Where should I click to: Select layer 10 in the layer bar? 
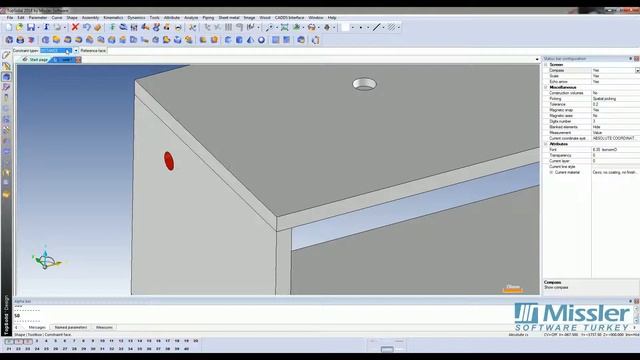pos(102,341)
